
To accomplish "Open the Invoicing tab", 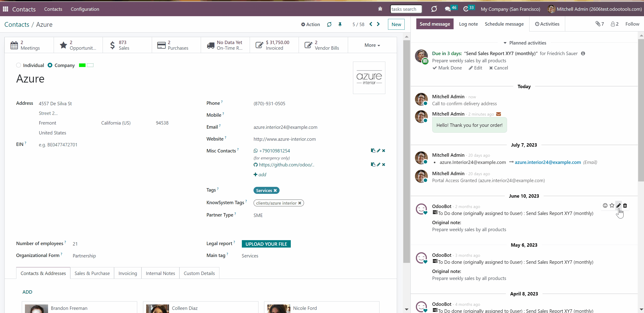I will tap(128, 273).
